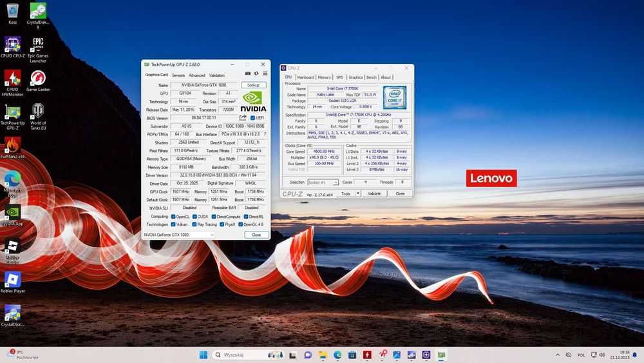
Task: Open File Explorer from the taskbar
Action: (x=323, y=355)
